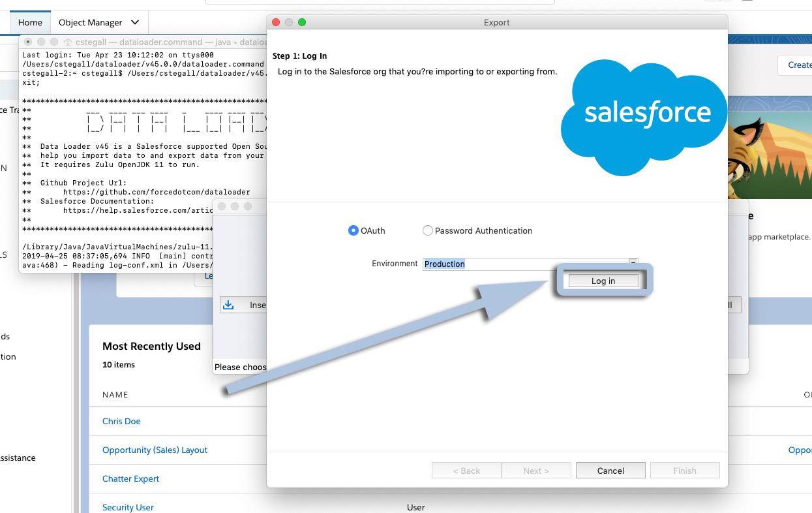Click the home proxy icon in terminal title bar
812x513 pixels.
pyautogui.click(x=68, y=41)
